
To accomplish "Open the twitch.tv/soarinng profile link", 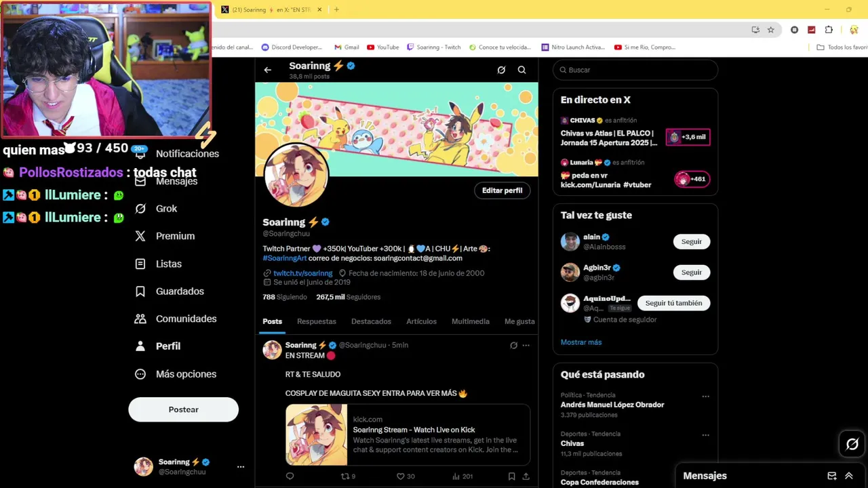I will click(x=302, y=273).
